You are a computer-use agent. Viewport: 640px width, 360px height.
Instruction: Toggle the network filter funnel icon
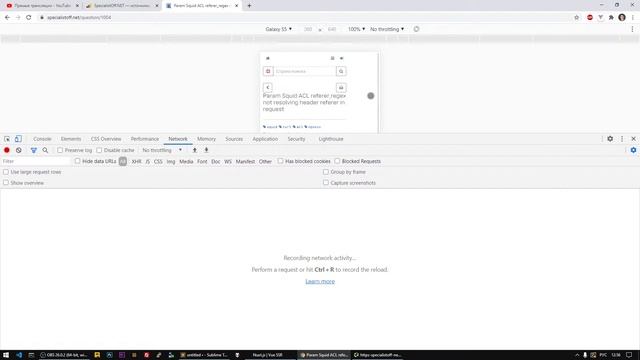34,150
